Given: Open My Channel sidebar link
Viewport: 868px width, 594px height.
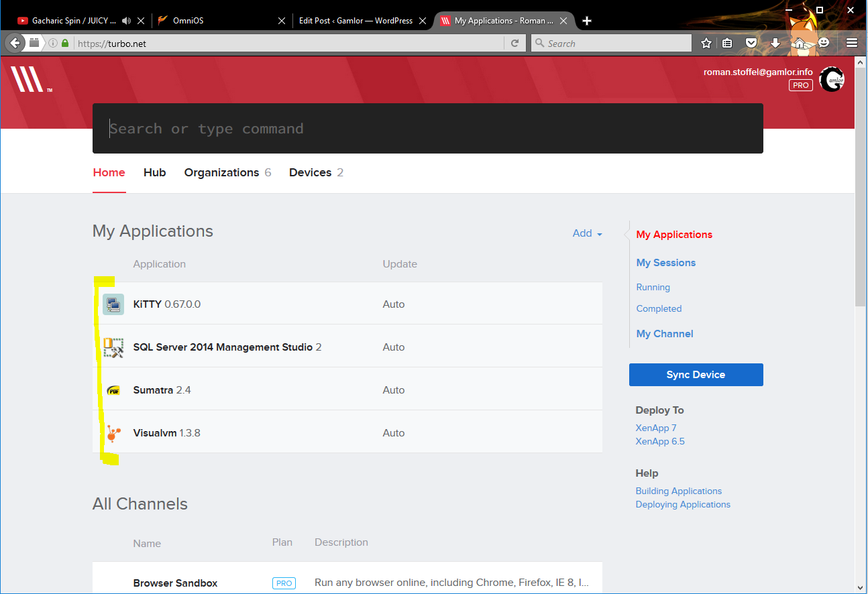Looking at the screenshot, I should coord(665,334).
